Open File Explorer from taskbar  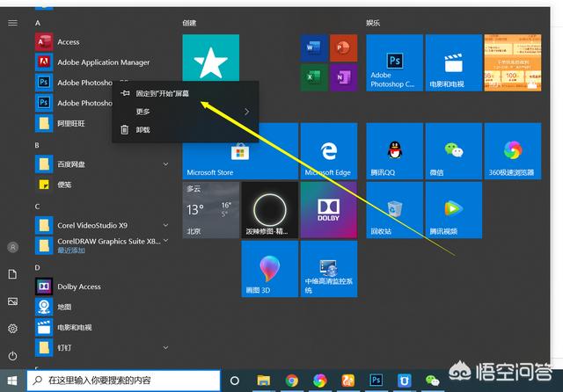coord(264,381)
